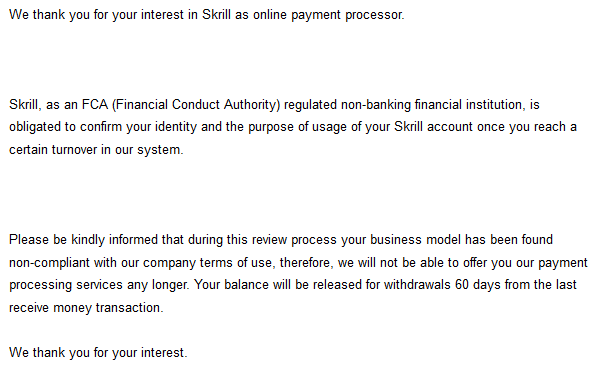
Task: Click 'Skrill account' in second paragraph
Action: pos(433,127)
